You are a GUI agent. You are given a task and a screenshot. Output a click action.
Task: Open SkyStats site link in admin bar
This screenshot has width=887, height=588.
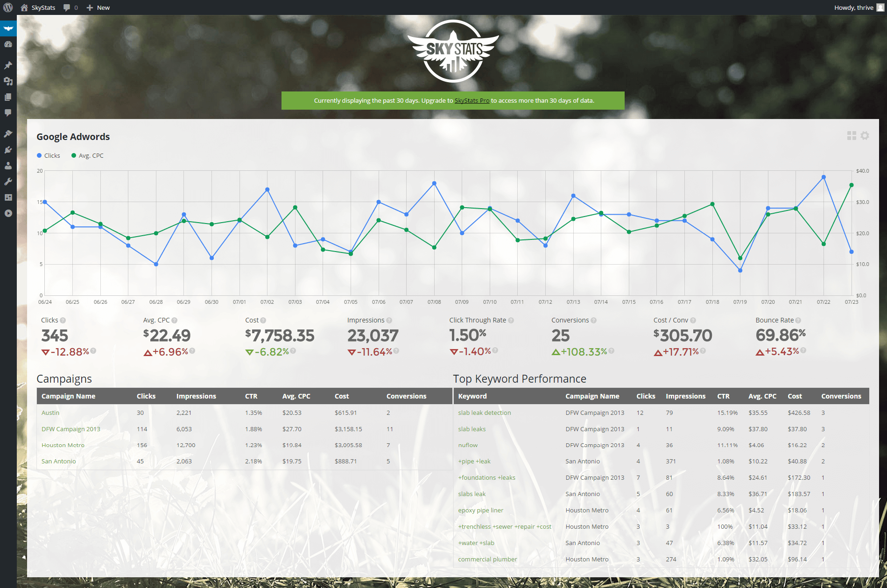pos(38,7)
